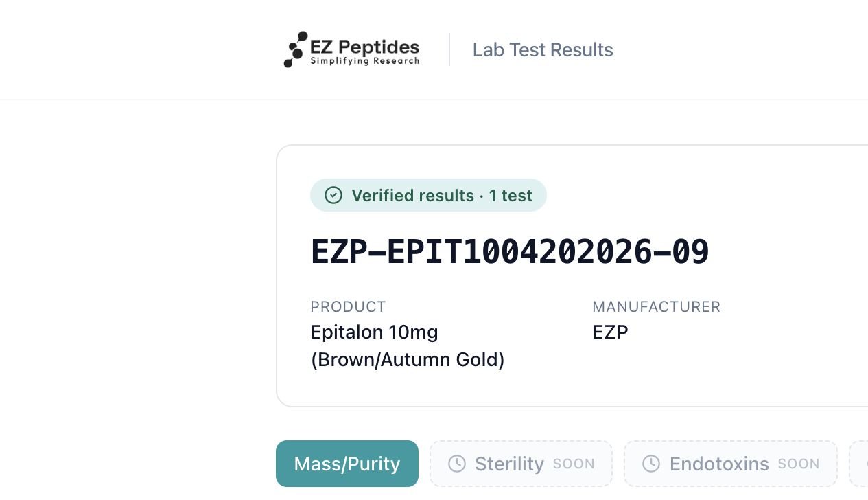Image resolution: width=868 pixels, height=500 pixels.
Task: Click the verified checkmark circle icon
Action: click(x=333, y=195)
